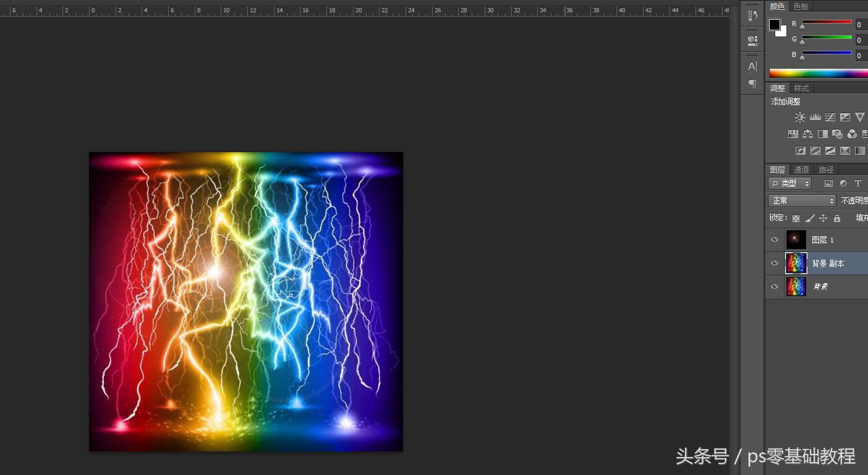Add a Levels adjustment
The image size is (868, 475).
coord(815,117)
